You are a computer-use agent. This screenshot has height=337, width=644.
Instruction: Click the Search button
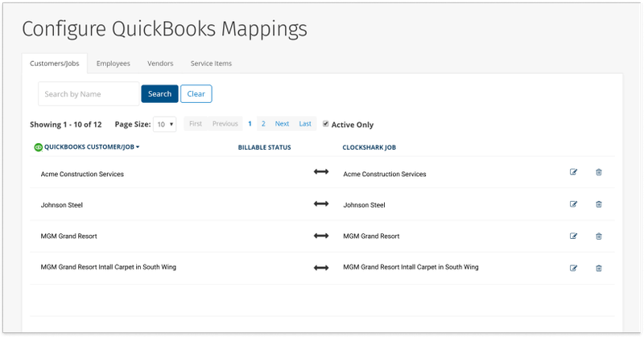click(159, 93)
